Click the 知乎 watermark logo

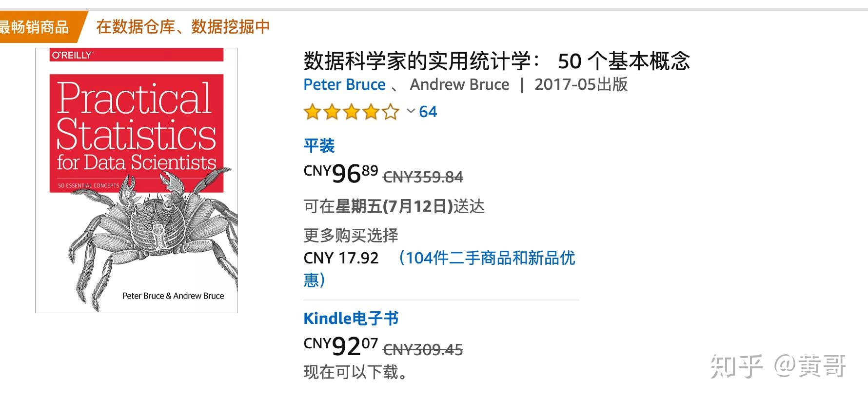coord(737,366)
